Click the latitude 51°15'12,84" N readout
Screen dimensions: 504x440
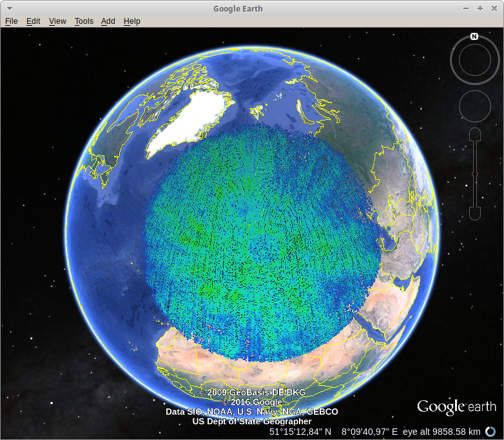point(300,432)
